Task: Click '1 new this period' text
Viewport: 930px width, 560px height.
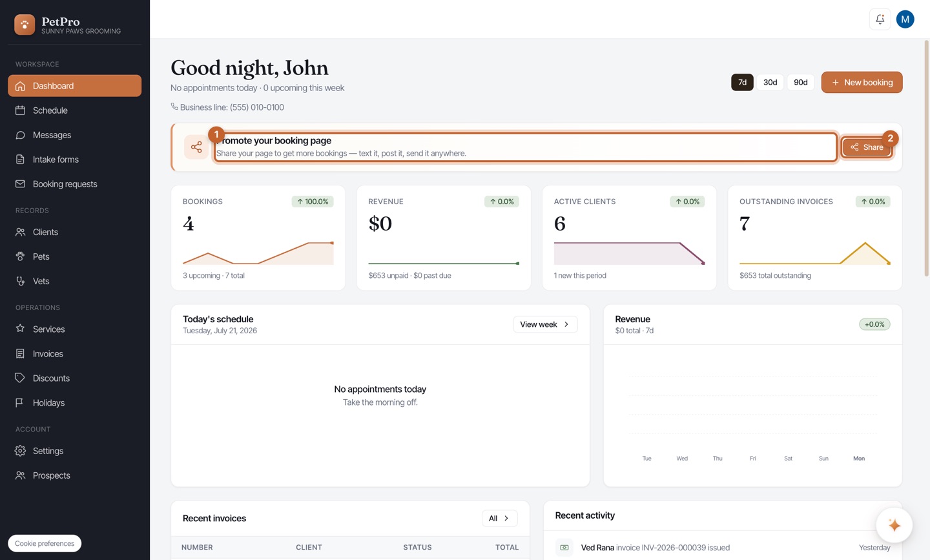Action: point(580,276)
